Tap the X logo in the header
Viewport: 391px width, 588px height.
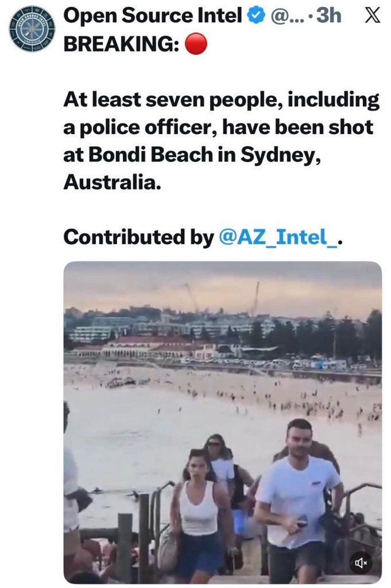372,16
